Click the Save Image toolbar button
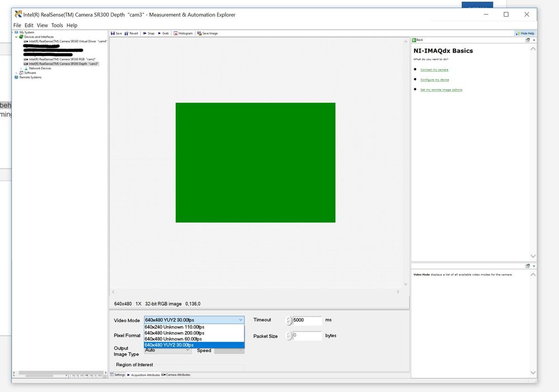 pyautogui.click(x=208, y=33)
